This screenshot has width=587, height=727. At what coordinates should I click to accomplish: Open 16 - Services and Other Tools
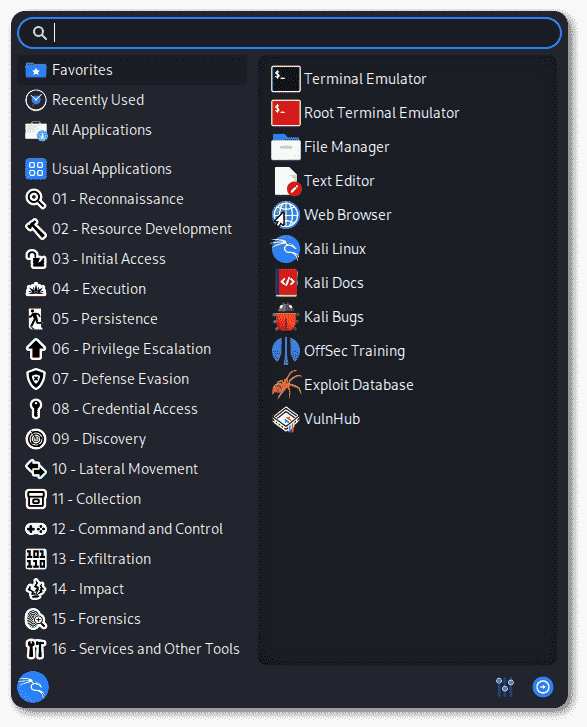[x=146, y=649]
